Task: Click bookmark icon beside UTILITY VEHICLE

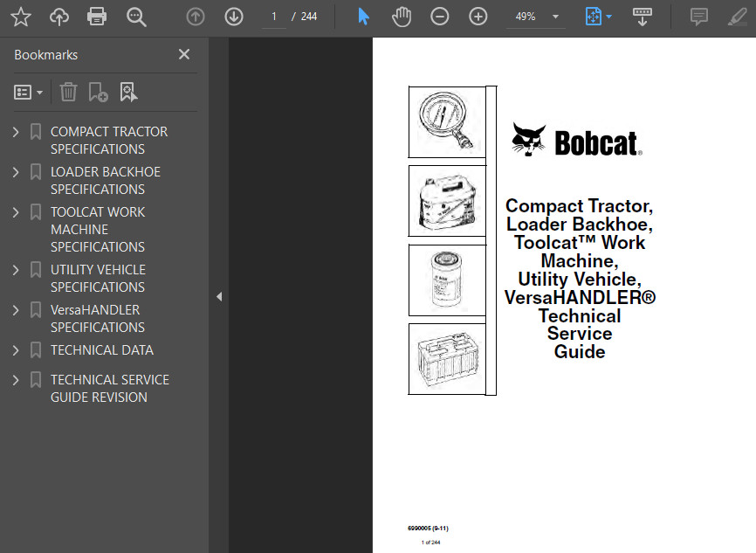Action: coord(36,270)
